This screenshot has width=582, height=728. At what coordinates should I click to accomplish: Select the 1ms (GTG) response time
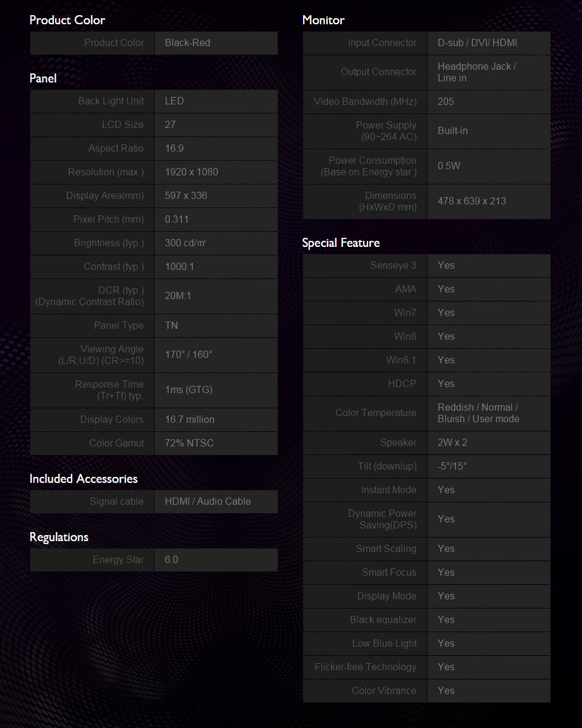pos(189,390)
